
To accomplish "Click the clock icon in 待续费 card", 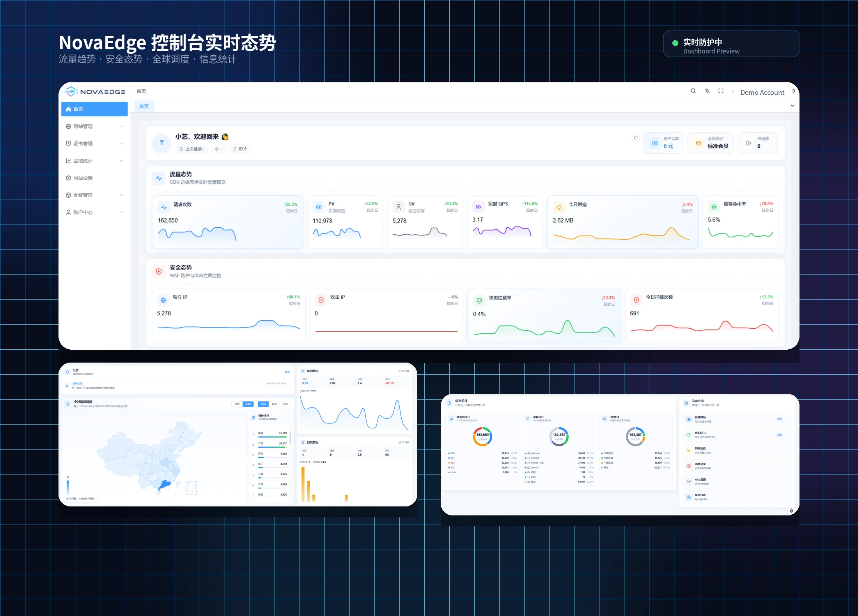I will point(748,143).
